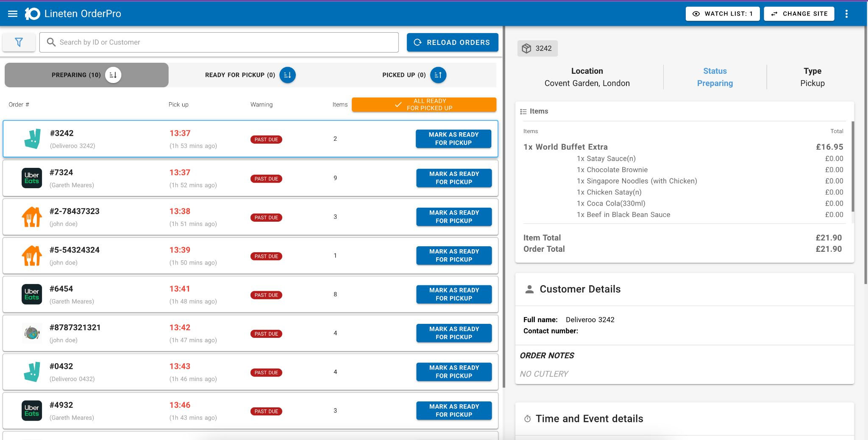Mark order #2-78437323 as ready for pickup
Screen dimensions: 868x440
click(x=454, y=217)
